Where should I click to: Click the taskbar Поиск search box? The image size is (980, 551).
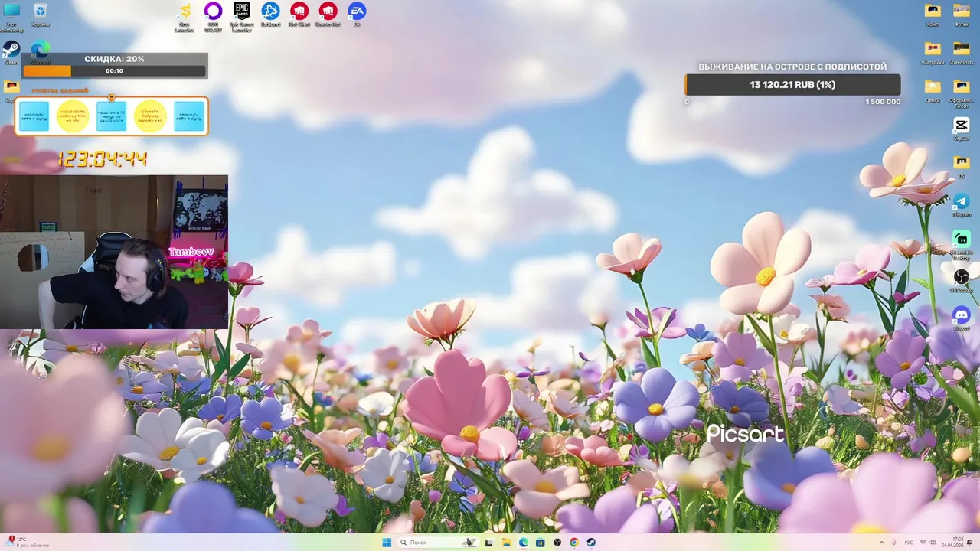point(439,543)
